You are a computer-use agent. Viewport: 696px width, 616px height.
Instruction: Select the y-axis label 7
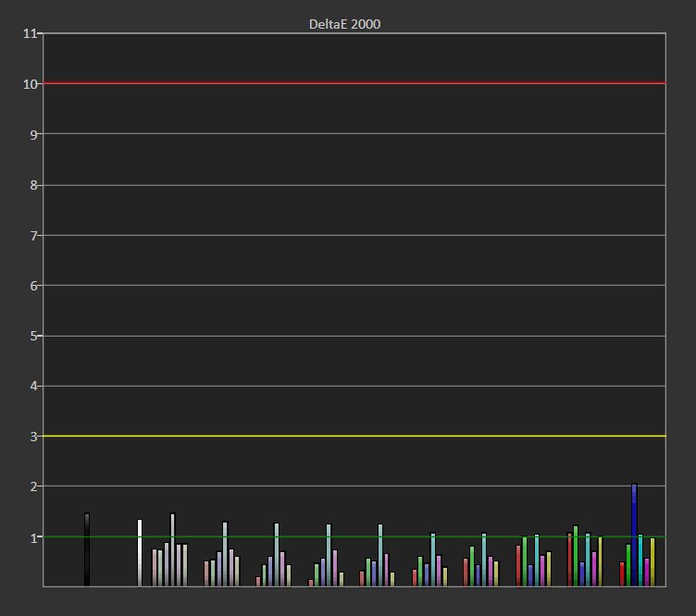coord(33,236)
